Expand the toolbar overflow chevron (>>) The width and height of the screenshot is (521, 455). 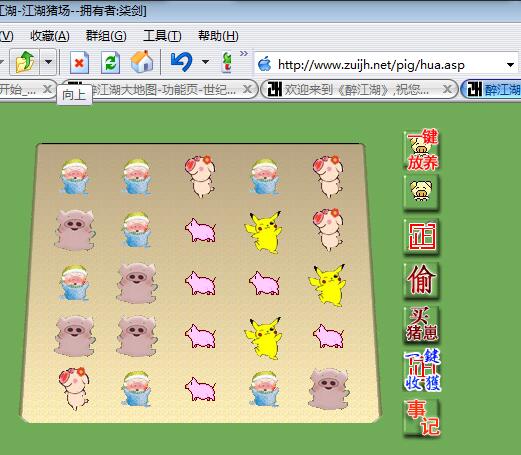pyautogui.click(x=244, y=54)
